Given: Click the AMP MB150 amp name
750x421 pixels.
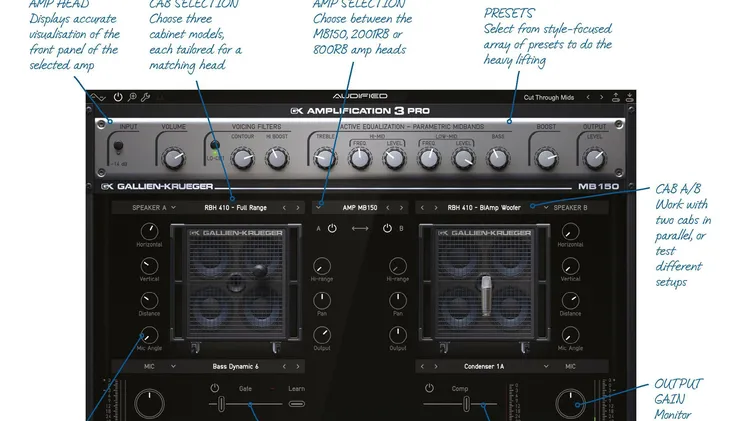Looking at the screenshot, I should pos(360,208).
